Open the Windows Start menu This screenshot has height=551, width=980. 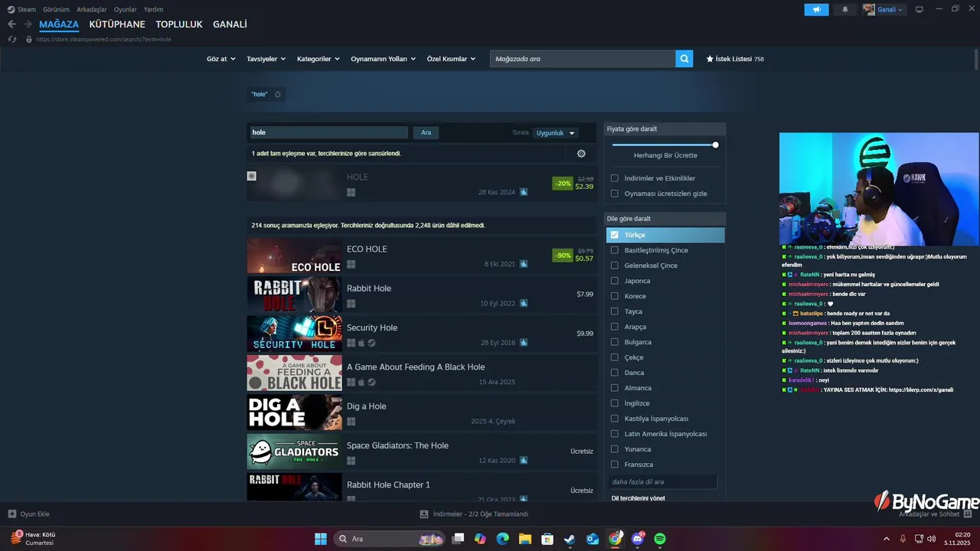(x=321, y=539)
